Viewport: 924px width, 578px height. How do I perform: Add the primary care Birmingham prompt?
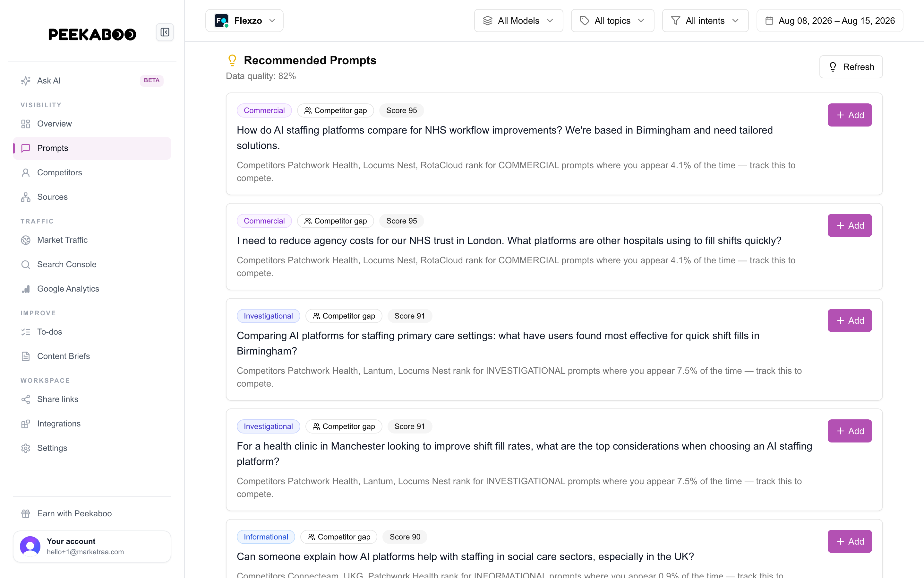click(x=850, y=321)
